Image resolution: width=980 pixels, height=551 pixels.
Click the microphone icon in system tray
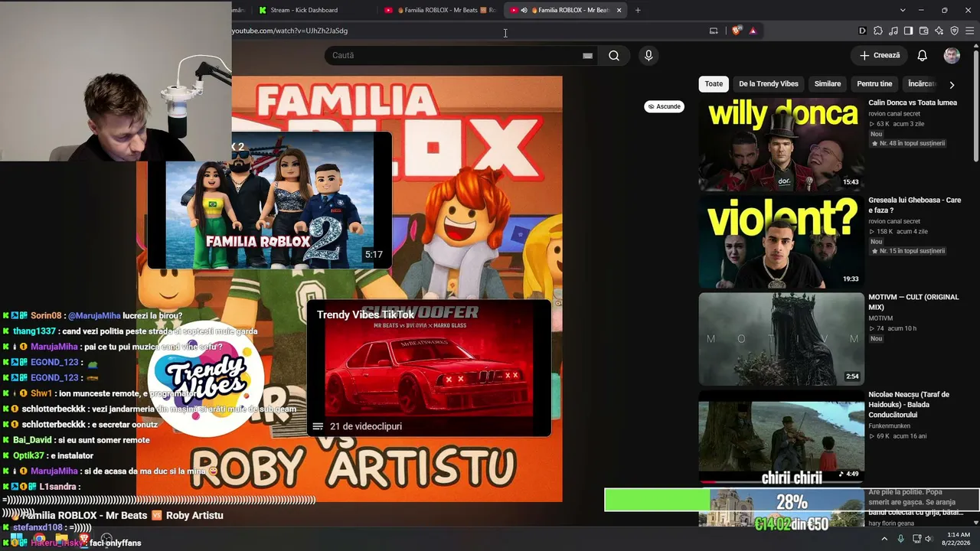coord(900,539)
